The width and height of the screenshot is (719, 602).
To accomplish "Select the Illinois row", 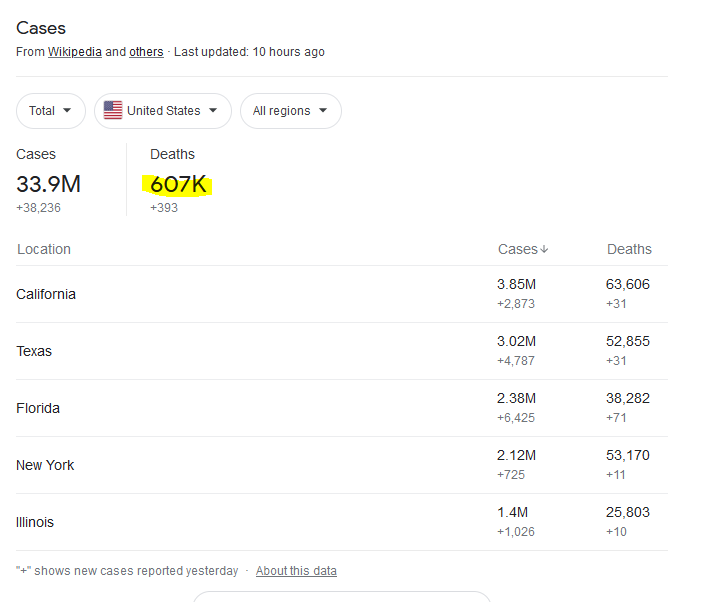I will point(342,522).
